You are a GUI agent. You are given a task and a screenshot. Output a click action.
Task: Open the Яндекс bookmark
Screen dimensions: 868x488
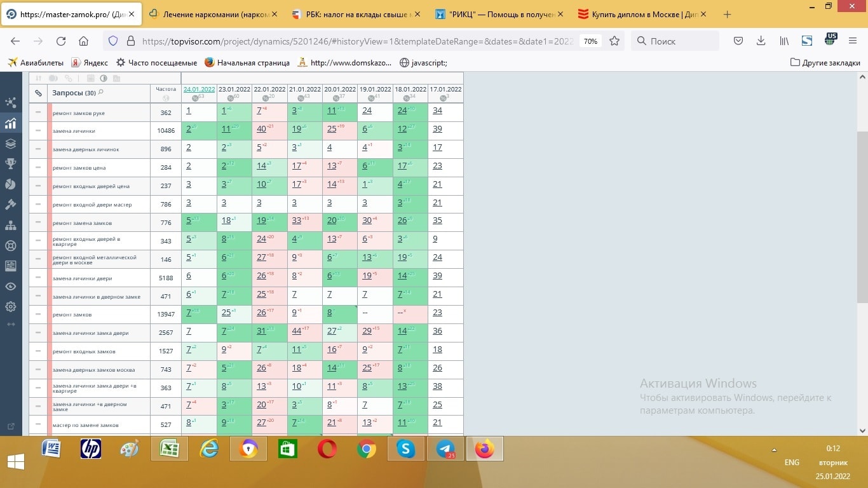coord(90,62)
